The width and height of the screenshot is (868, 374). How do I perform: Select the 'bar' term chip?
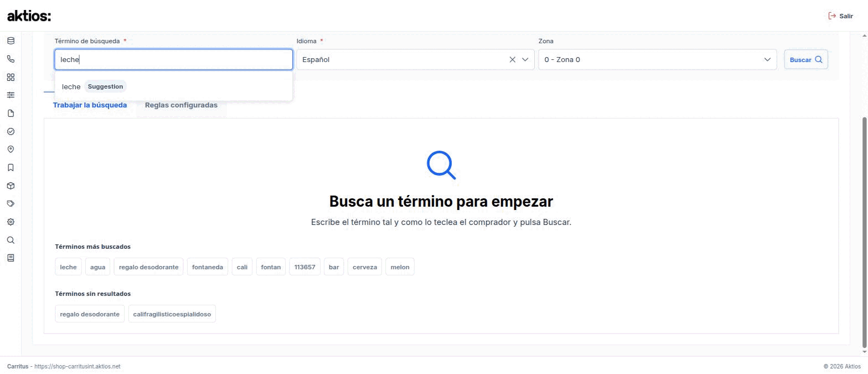pos(334,267)
